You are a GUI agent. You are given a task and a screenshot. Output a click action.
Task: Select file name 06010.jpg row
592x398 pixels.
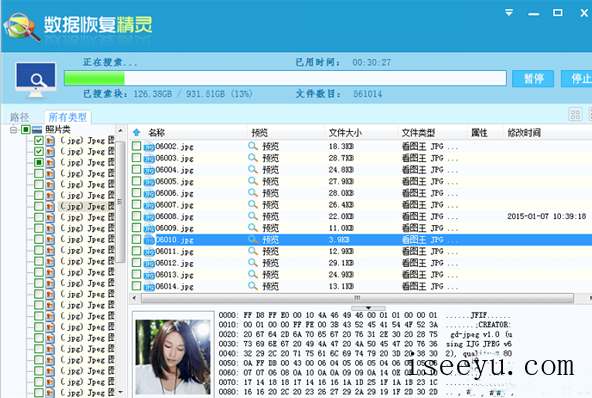pos(174,240)
